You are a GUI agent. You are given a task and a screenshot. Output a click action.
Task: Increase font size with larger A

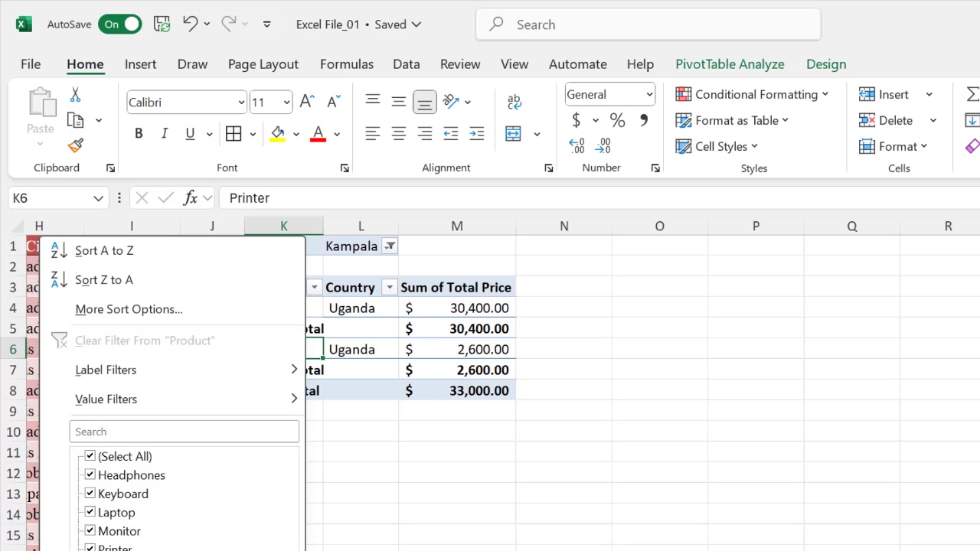[x=307, y=102]
